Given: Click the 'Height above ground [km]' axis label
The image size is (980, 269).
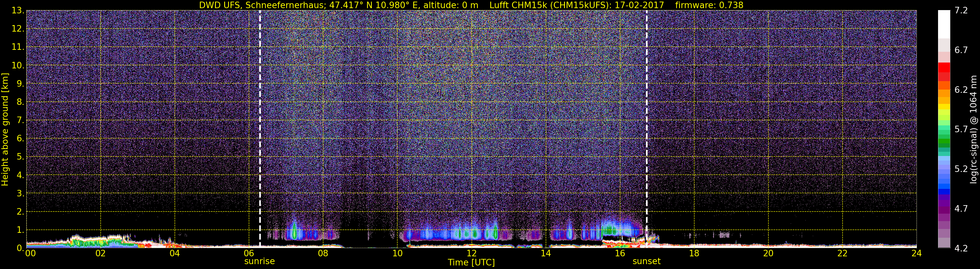Looking at the screenshot, I should pos(5,130).
